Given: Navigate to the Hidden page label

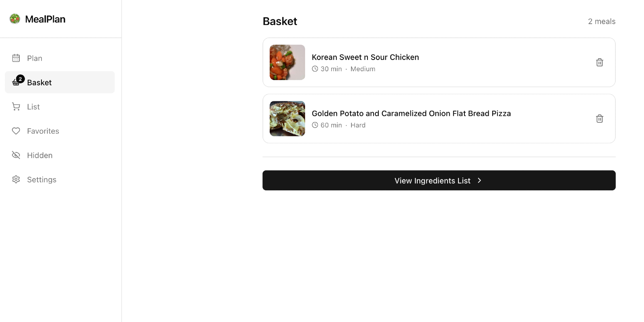Looking at the screenshot, I should point(40,155).
